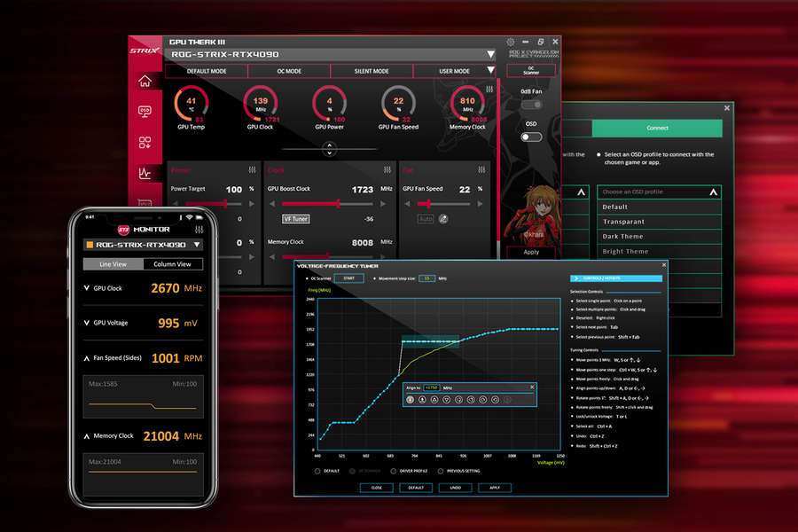
Task: Choose Bright Theme OSD profile
Action: (x=659, y=252)
